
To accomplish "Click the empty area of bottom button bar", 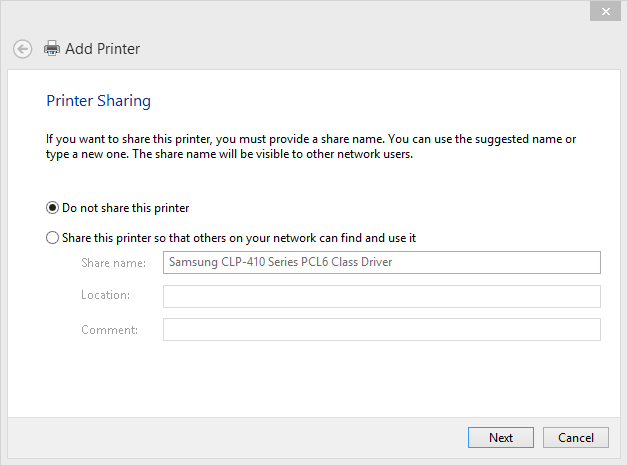I will [x=240, y=438].
